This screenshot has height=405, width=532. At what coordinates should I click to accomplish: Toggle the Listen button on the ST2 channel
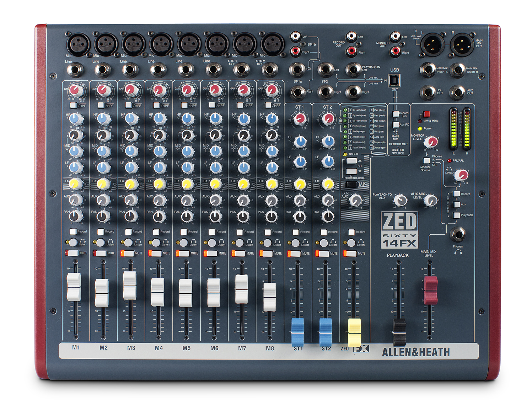coord(323,243)
